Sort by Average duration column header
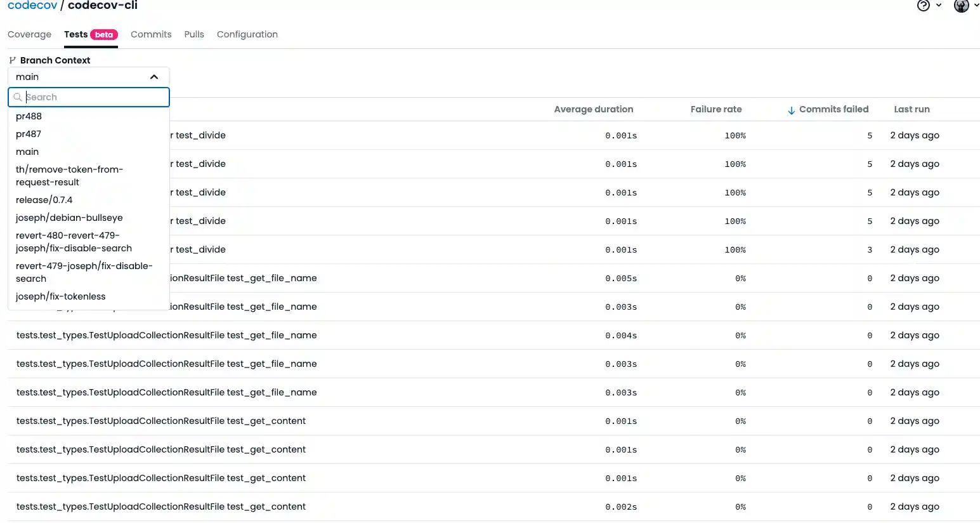The width and height of the screenshot is (980, 523). pyautogui.click(x=593, y=109)
